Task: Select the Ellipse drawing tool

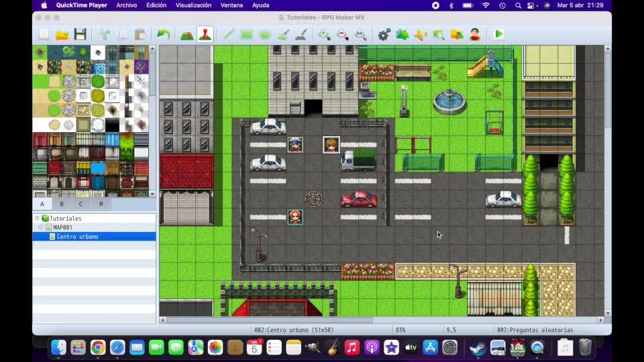Action: (x=265, y=34)
